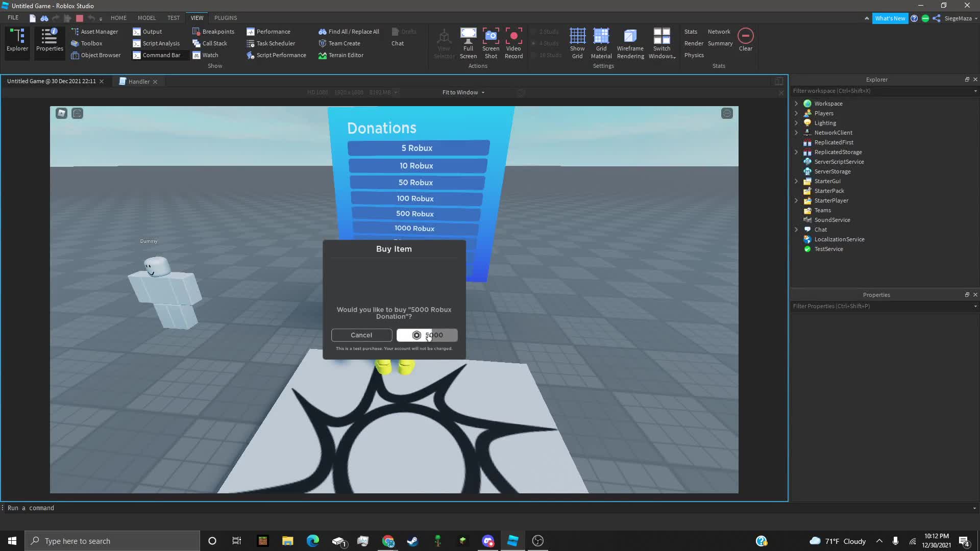The image size is (980, 551).
Task: Open the Properties panel button
Action: coord(50,40)
